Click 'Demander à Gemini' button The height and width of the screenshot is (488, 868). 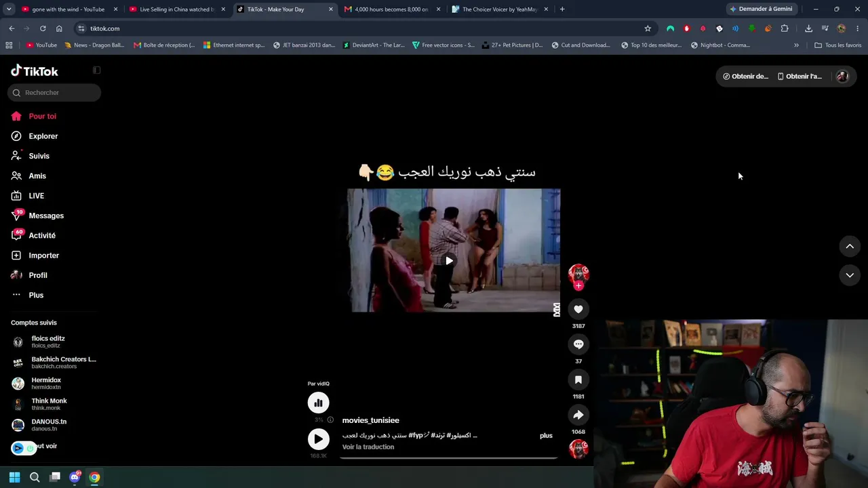(761, 9)
